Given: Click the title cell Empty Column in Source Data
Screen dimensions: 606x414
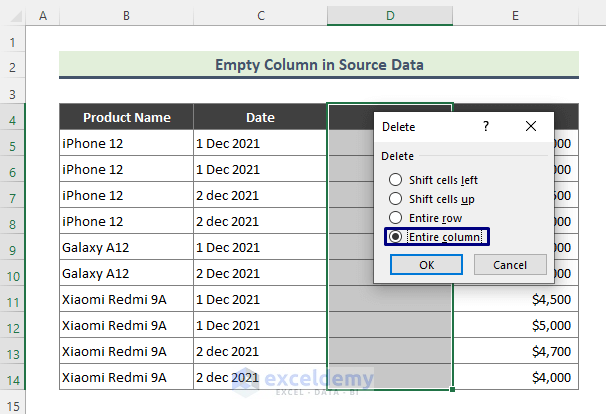Looking at the screenshot, I should pyautogui.click(x=318, y=65).
